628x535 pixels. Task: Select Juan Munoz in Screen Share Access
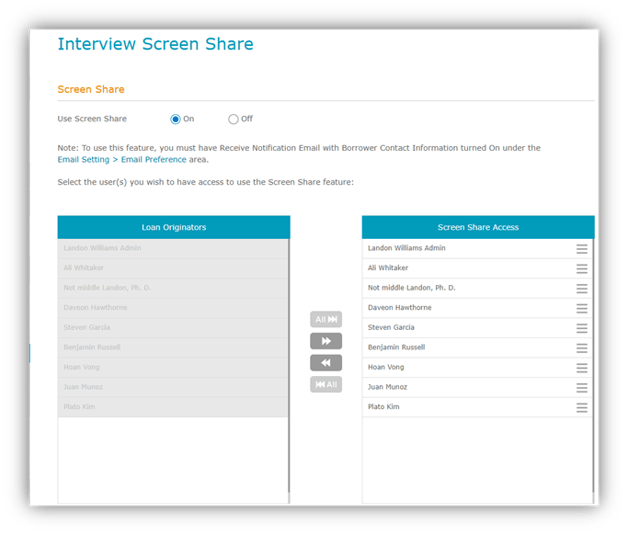(x=389, y=387)
